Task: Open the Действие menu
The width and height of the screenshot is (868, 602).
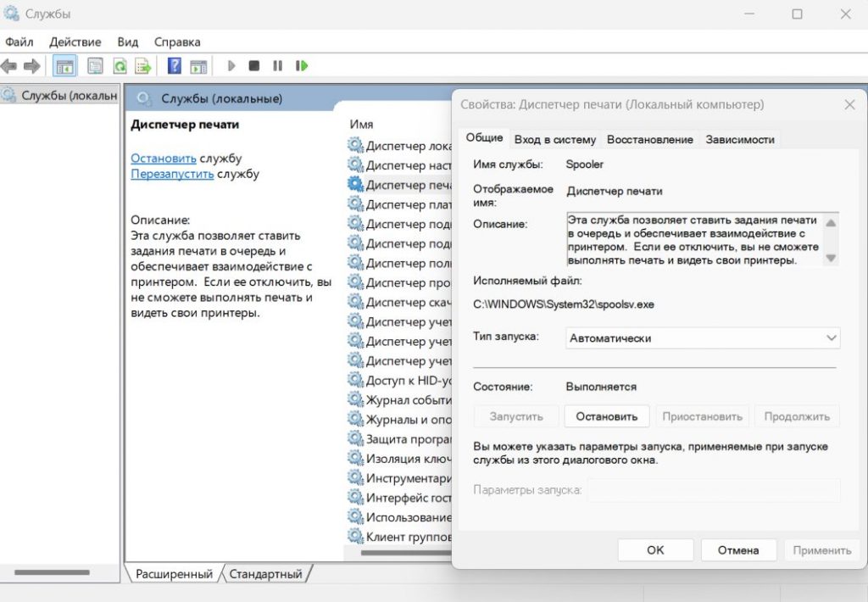Action: [75, 42]
